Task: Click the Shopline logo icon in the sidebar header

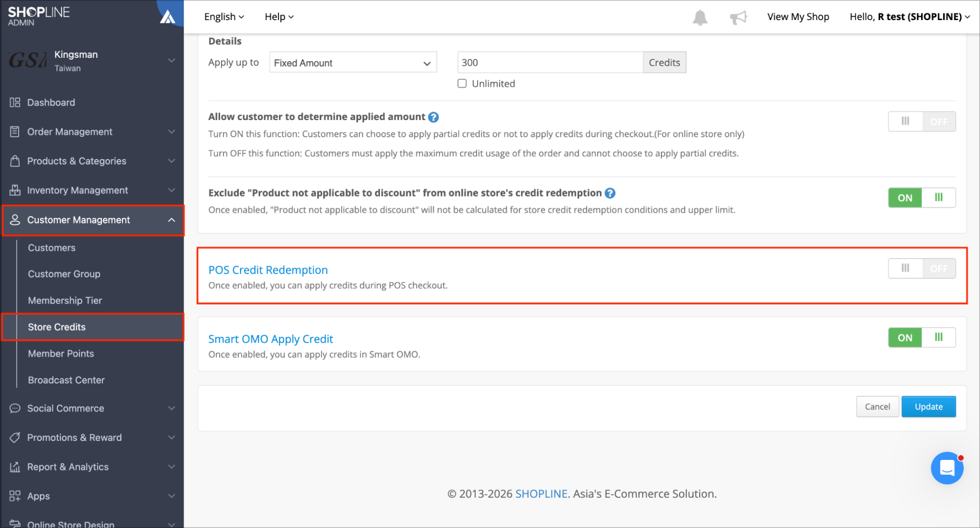Action: click(168, 17)
